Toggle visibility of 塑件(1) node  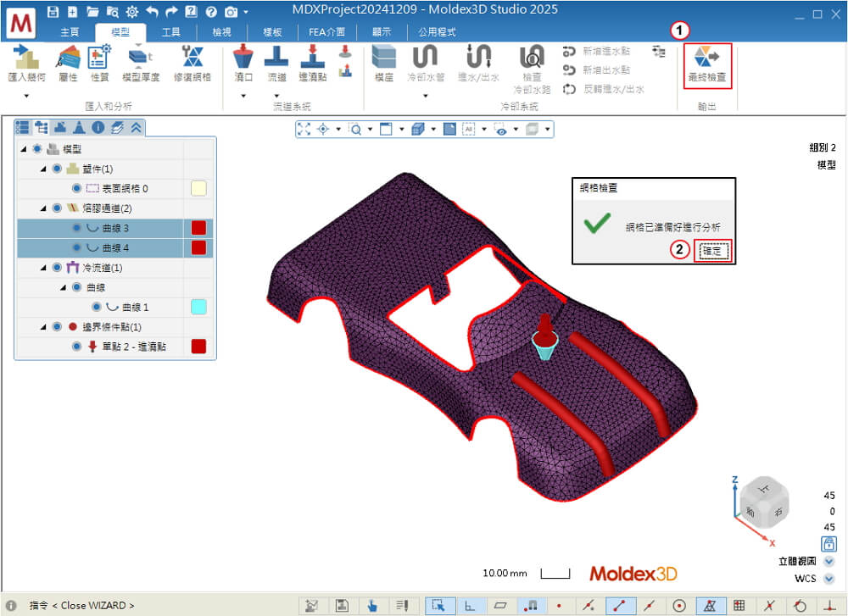[x=57, y=169]
